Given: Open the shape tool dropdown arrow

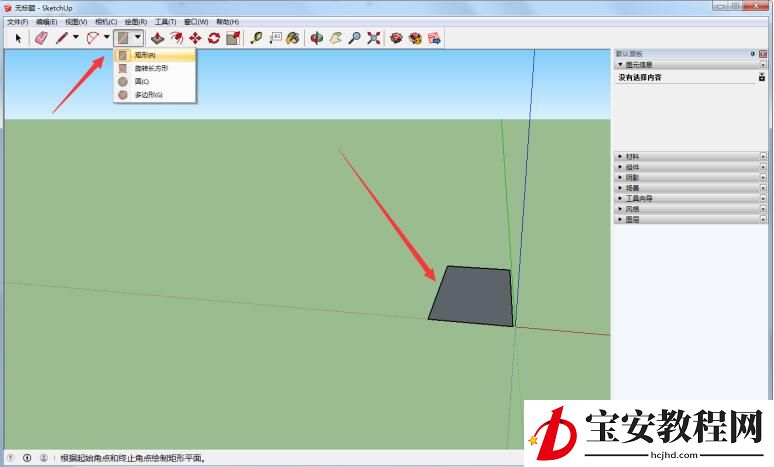Looking at the screenshot, I should click(x=138, y=37).
